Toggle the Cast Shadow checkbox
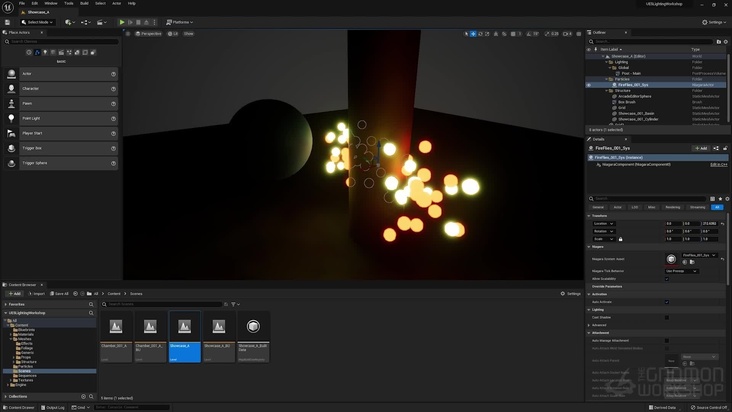The width and height of the screenshot is (732, 412). pos(667,316)
